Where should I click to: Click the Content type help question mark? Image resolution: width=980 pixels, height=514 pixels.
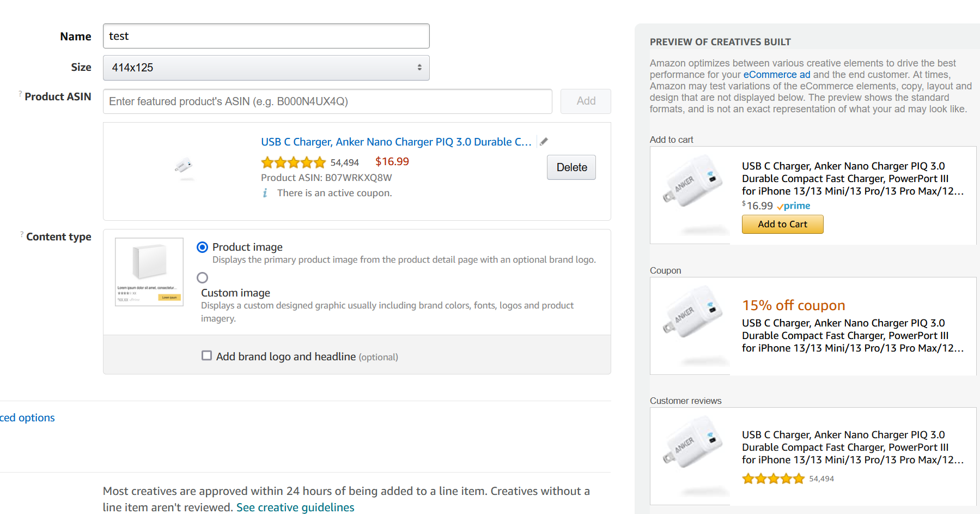(22, 234)
